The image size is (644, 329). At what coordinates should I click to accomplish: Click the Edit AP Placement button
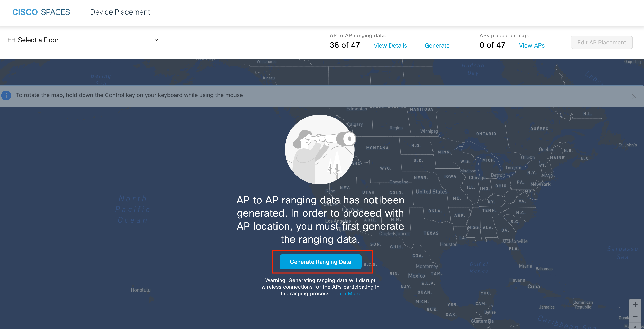[x=601, y=42]
